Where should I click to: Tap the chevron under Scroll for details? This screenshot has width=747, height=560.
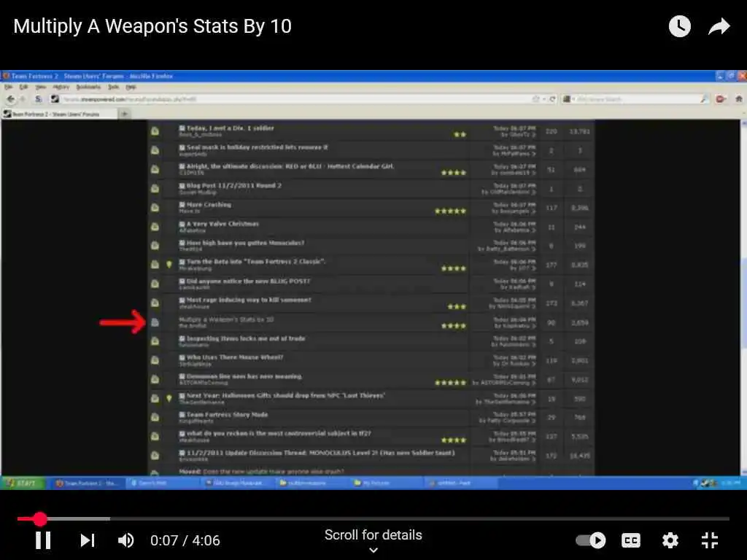373,551
